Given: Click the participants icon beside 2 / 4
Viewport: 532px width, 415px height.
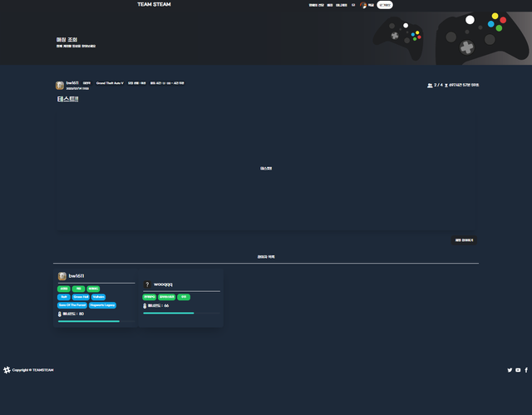Looking at the screenshot, I should (430, 85).
